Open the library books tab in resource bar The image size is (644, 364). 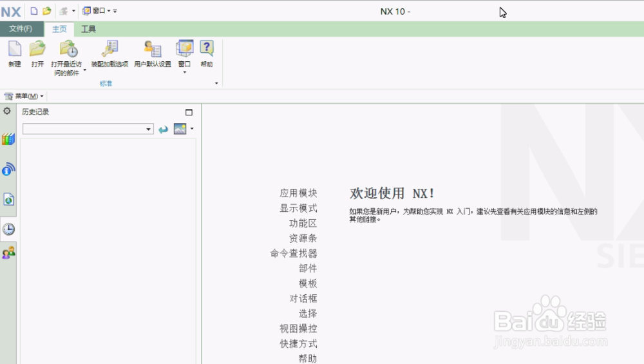pos(8,139)
